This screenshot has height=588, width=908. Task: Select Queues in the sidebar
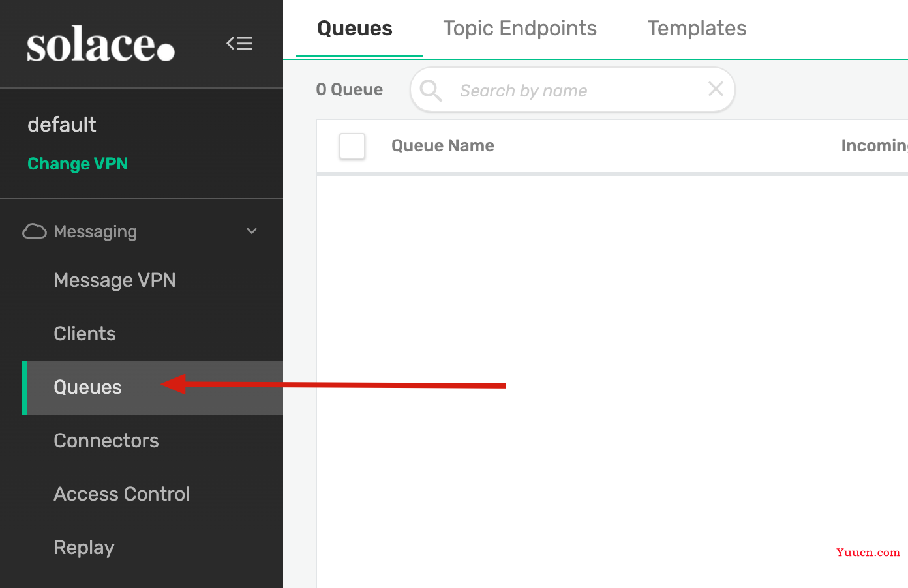[153, 388]
